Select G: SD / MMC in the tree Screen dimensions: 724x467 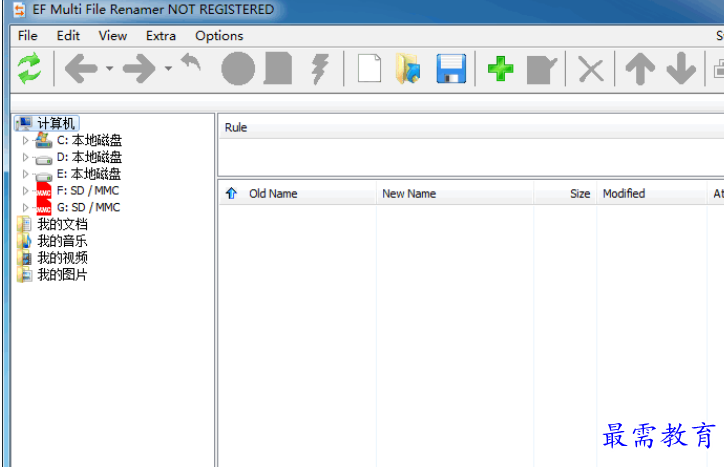[88, 207]
